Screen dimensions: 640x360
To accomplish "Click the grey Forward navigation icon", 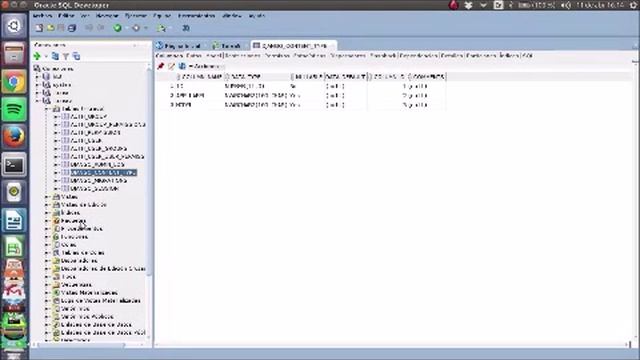I will [136, 28].
